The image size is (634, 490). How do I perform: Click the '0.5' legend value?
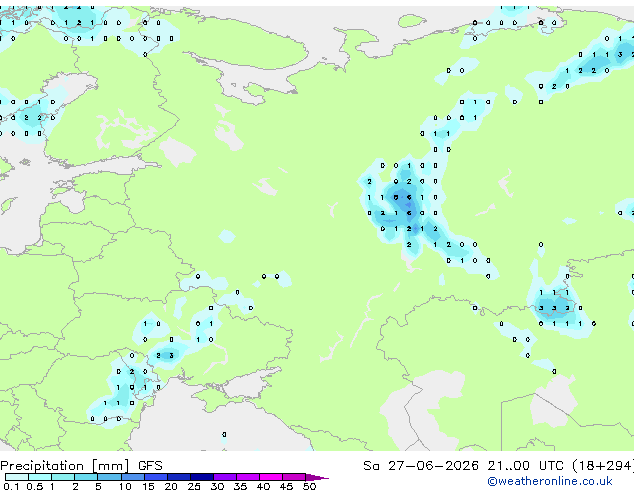pyautogui.click(x=35, y=486)
